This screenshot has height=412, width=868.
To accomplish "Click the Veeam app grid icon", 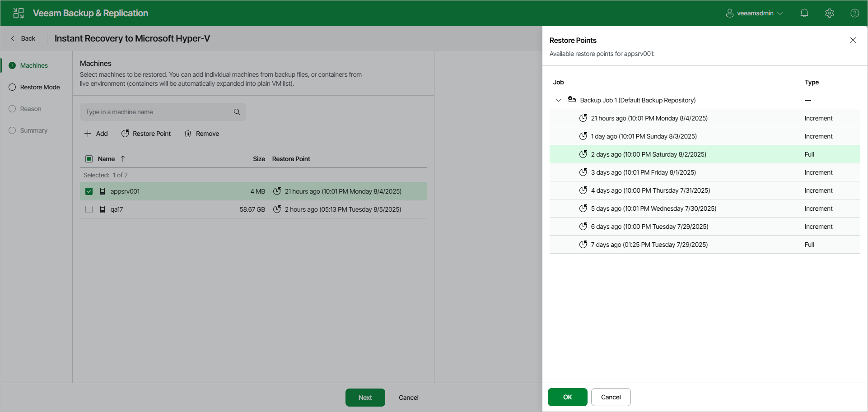I will (x=19, y=13).
